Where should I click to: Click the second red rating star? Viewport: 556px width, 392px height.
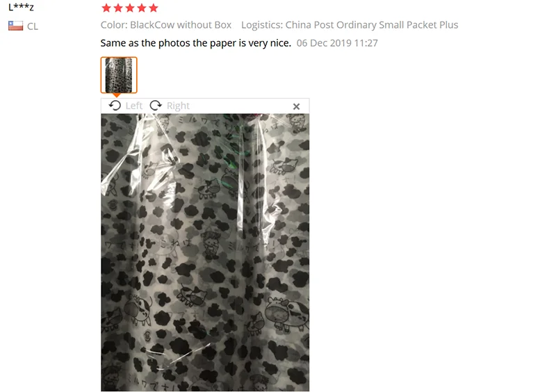click(118, 8)
